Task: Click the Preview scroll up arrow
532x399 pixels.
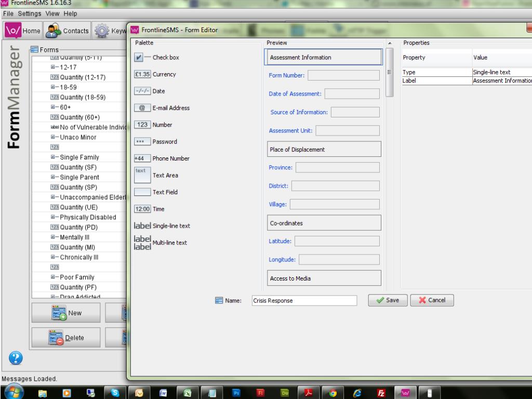Action: coord(390,43)
